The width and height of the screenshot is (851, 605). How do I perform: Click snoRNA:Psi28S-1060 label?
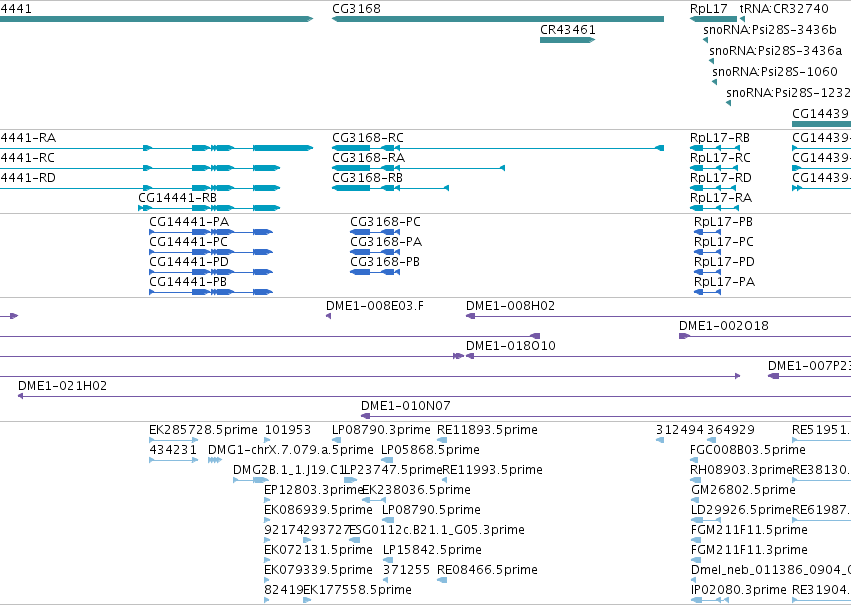click(x=775, y=71)
